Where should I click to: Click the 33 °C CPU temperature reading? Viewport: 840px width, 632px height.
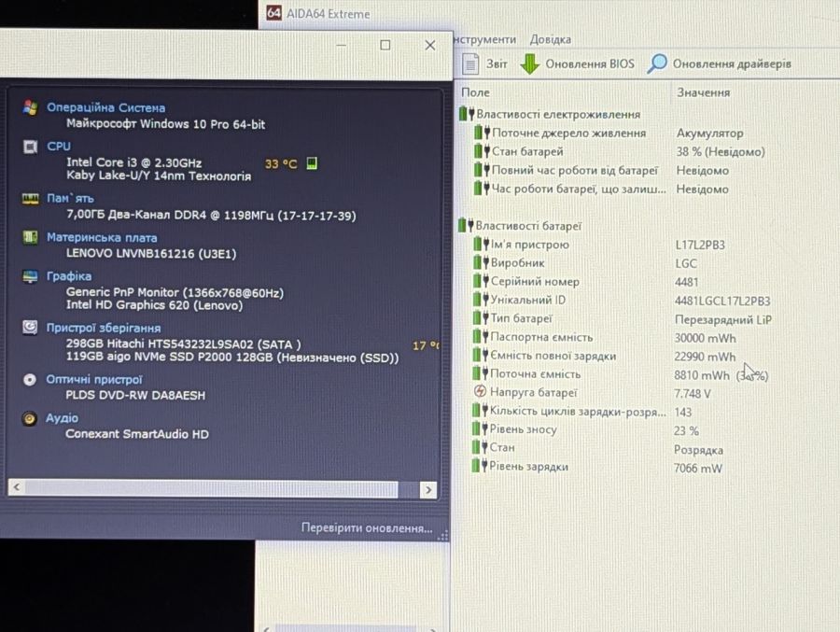[x=281, y=163]
